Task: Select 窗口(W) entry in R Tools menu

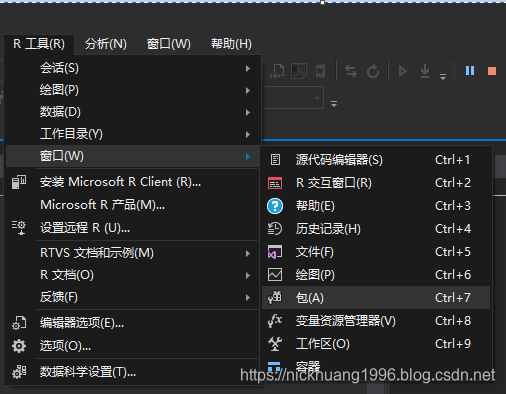Action: point(133,156)
